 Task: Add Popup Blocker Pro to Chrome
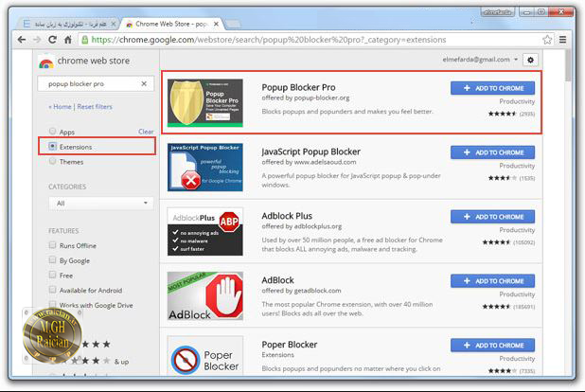coord(492,88)
